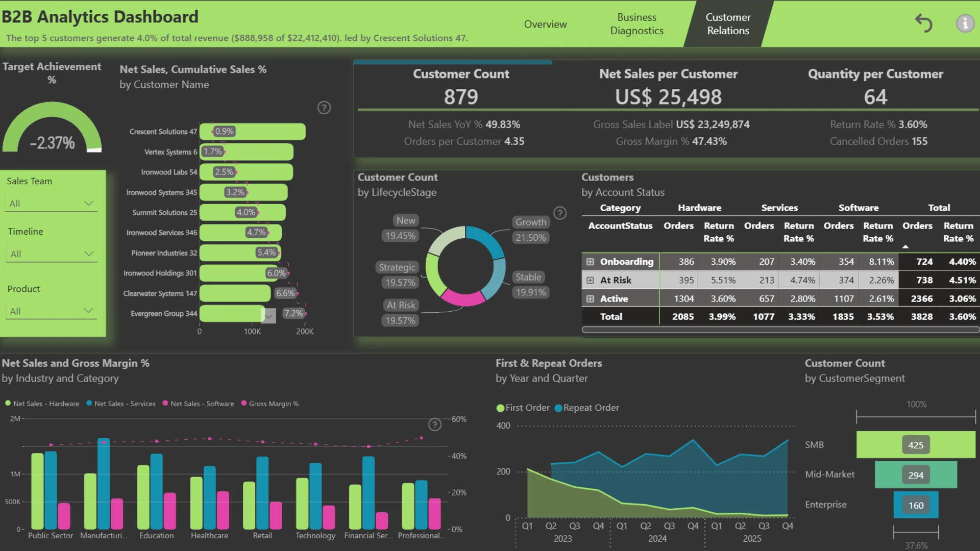This screenshot has height=551, width=980.
Task: Toggle the Repeat Order legend item
Action: (586, 408)
